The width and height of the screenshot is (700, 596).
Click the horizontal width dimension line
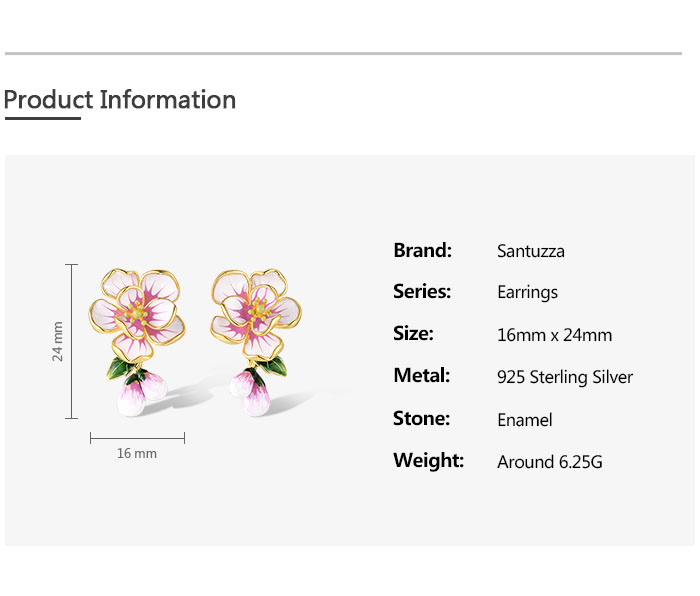(137, 437)
